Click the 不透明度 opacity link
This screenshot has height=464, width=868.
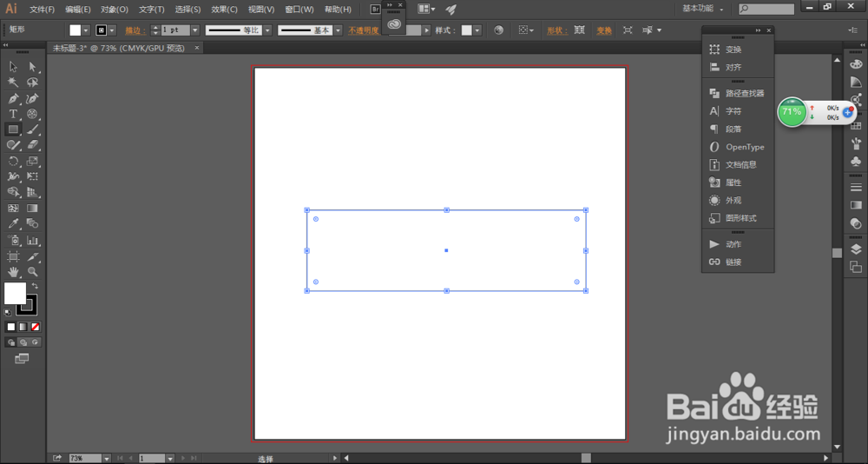coord(364,30)
